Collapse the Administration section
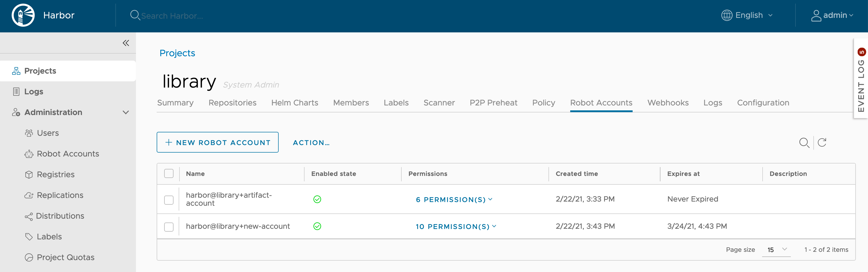 point(126,112)
